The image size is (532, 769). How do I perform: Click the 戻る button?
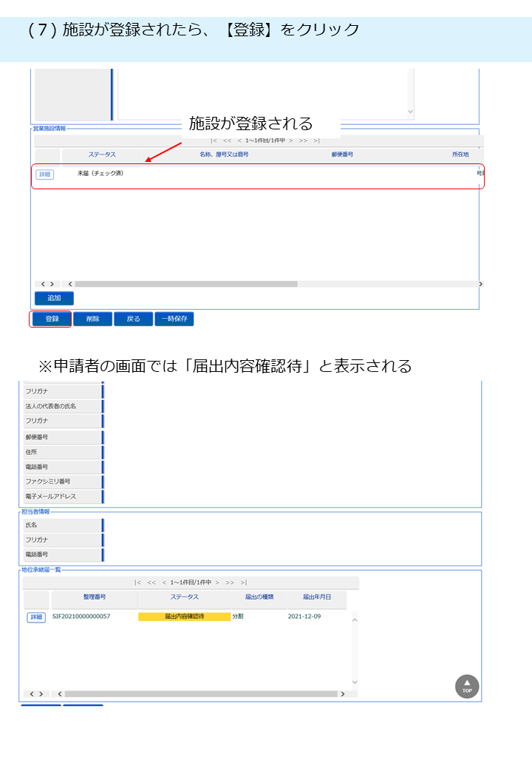(x=133, y=319)
